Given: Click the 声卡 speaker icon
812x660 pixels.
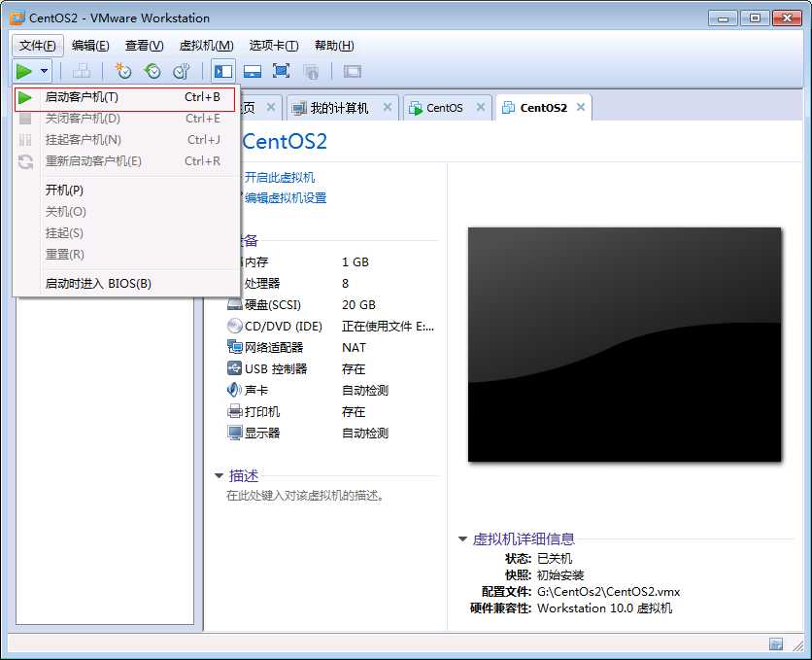Looking at the screenshot, I should pyautogui.click(x=235, y=390).
